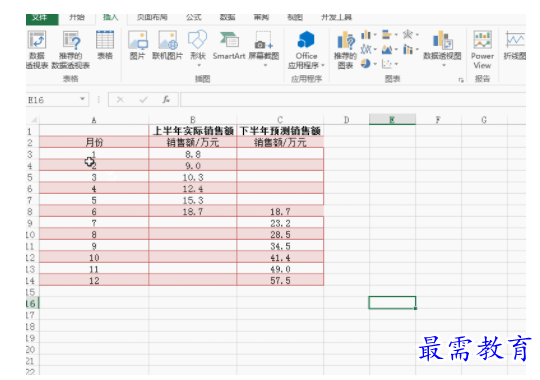Insert a combo chart
The width and height of the screenshot is (540, 380).
click(408, 49)
